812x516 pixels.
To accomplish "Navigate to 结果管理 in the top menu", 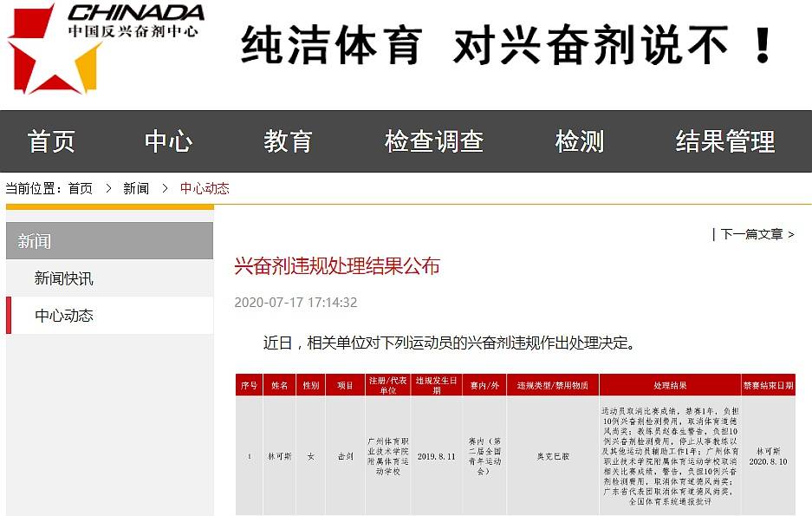I will 725,141.
